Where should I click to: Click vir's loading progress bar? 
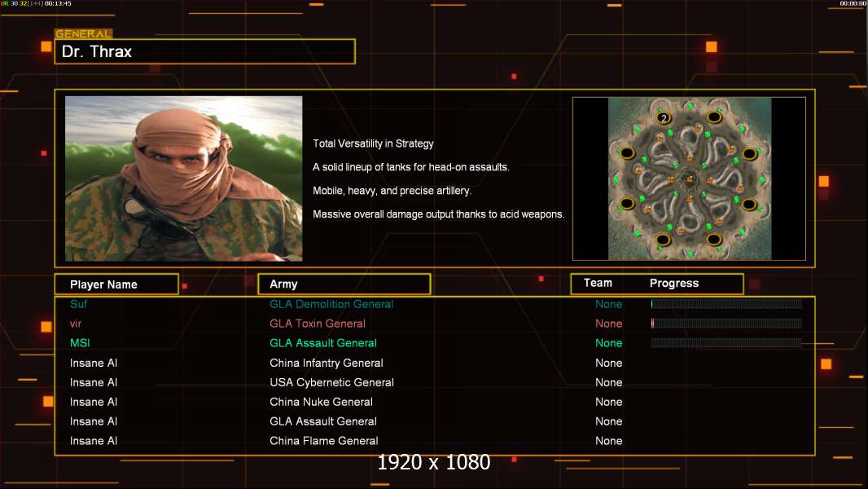[726, 323]
